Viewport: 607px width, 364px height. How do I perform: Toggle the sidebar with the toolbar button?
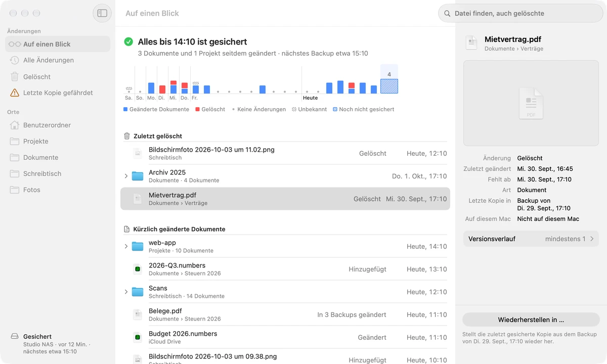pos(102,13)
